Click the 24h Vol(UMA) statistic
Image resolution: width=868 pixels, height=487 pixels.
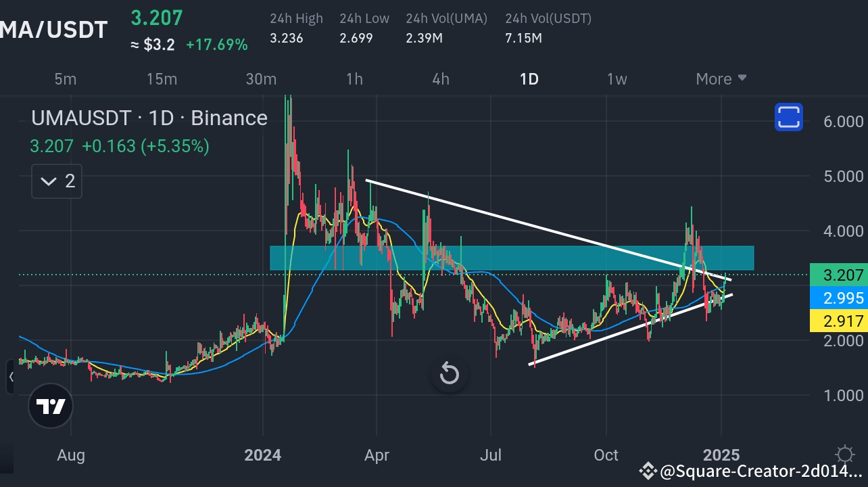click(x=446, y=28)
